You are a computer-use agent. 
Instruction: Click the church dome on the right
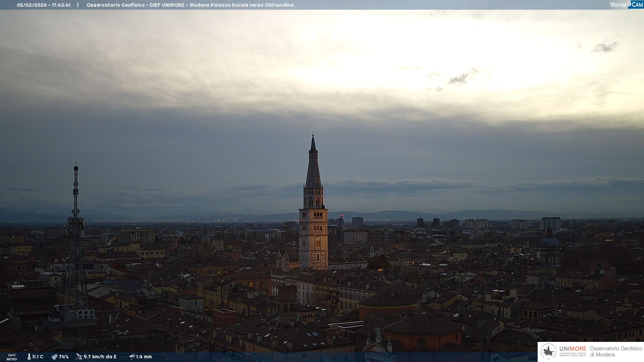(550, 241)
